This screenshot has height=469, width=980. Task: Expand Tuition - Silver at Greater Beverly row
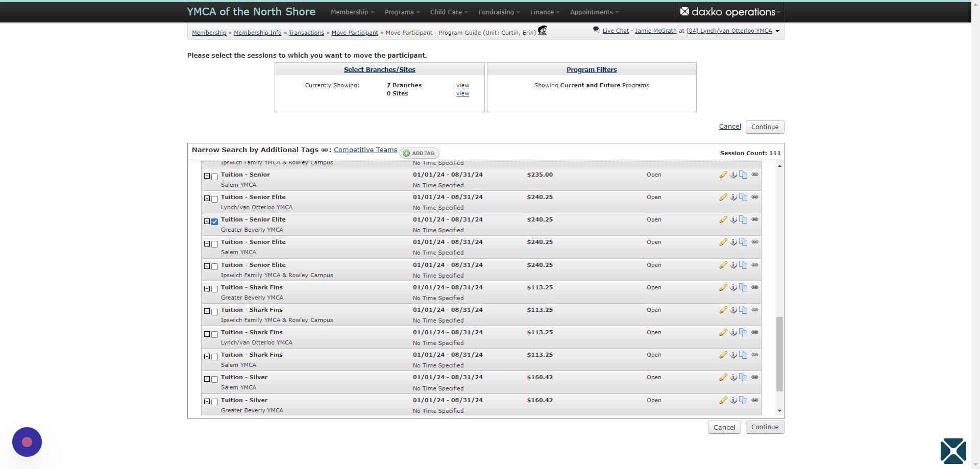coord(207,402)
